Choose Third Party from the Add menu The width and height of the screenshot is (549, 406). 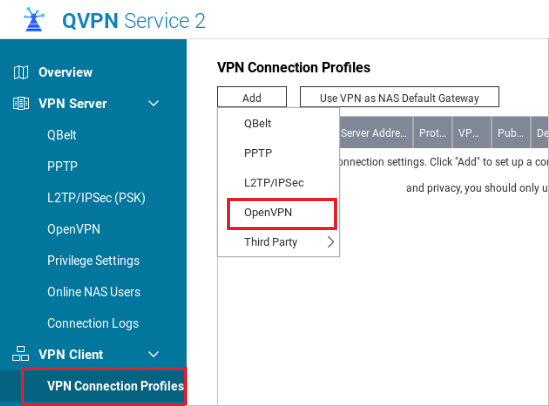[279, 242]
